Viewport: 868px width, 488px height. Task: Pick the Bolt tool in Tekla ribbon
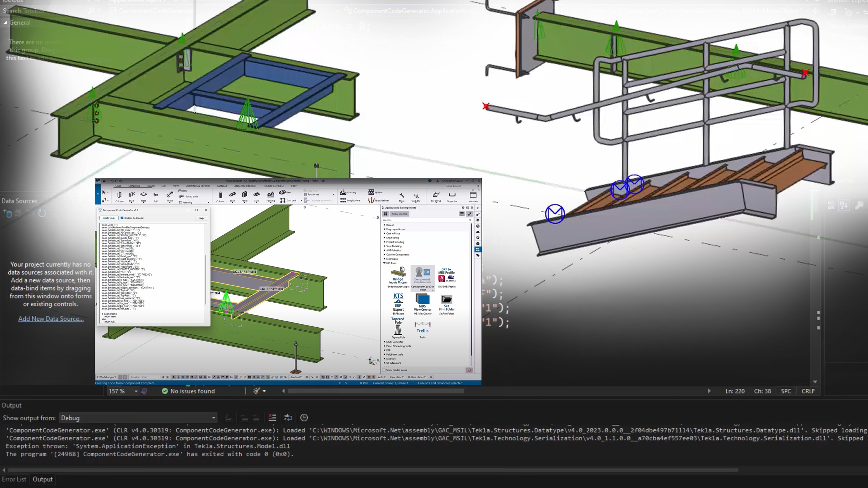tap(156, 197)
